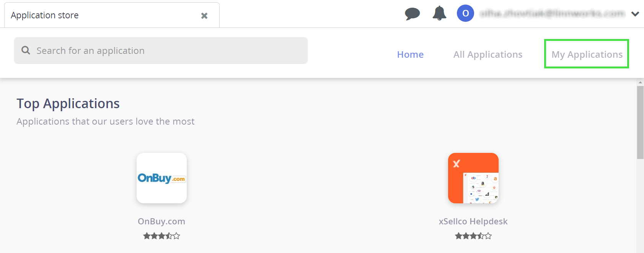The width and height of the screenshot is (644, 253).
Task: Click the OnBuy.com star rating
Action: 161,236
